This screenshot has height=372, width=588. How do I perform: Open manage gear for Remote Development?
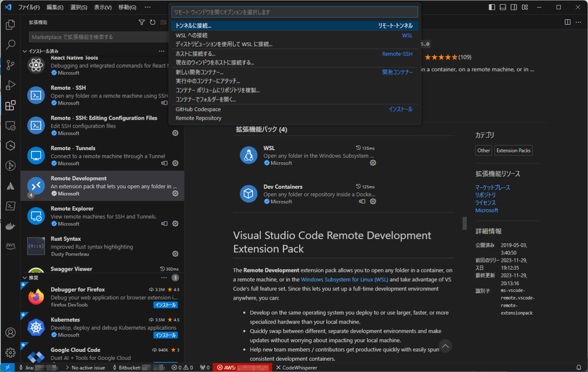coord(176,193)
